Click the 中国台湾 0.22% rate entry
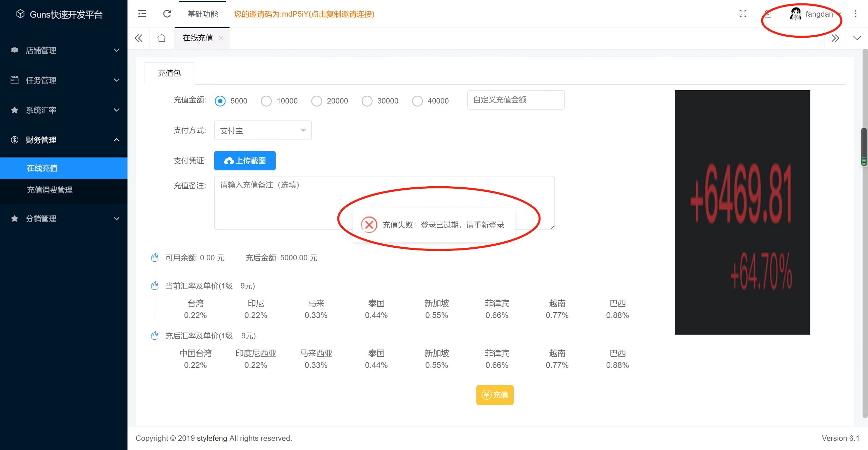 [x=195, y=359]
